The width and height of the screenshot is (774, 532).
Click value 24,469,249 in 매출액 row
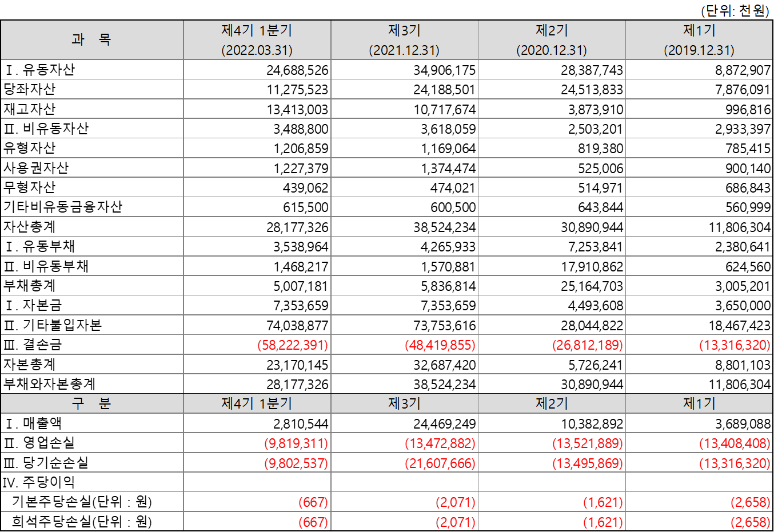(x=444, y=424)
